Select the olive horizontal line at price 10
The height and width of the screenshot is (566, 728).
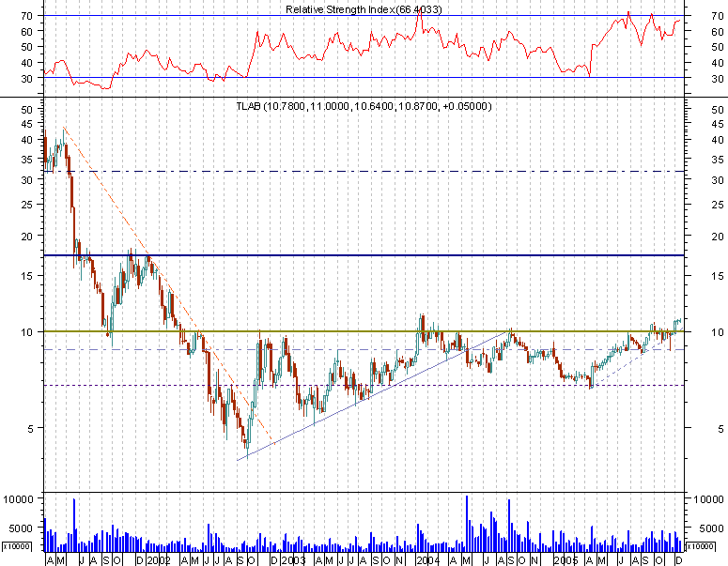click(364, 331)
